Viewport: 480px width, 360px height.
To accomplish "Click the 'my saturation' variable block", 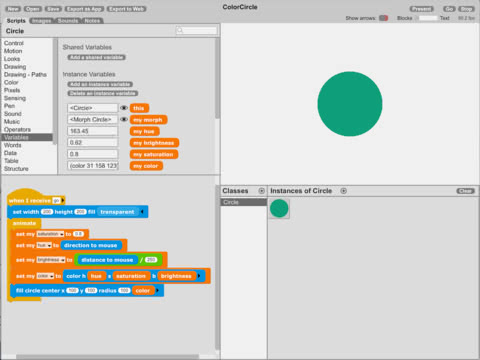I will pos(154,154).
